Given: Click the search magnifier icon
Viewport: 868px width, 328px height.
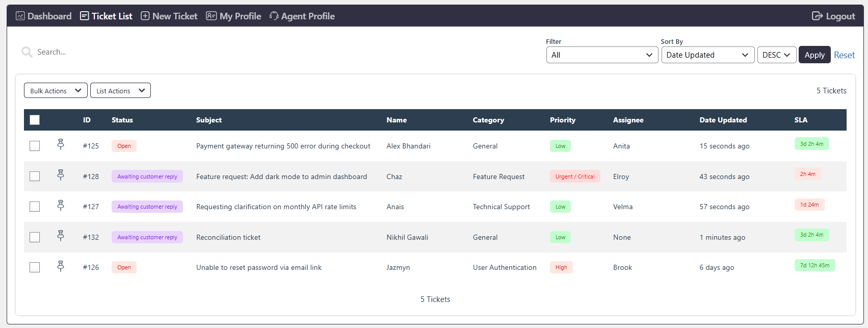Looking at the screenshot, I should [x=27, y=52].
